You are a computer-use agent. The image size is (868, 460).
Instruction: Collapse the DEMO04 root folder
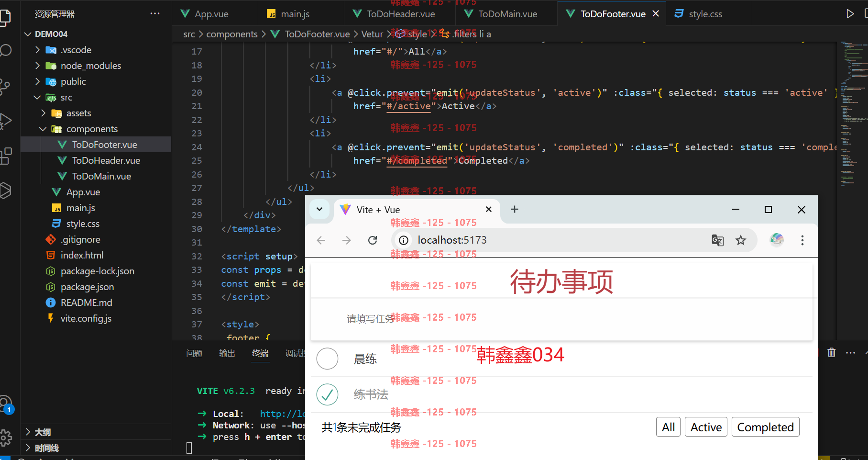coord(28,34)
